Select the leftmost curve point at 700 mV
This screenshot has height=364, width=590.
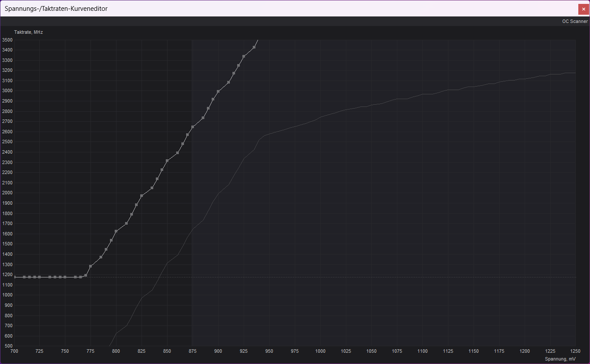pyautogui.click(x=14, y=277)
